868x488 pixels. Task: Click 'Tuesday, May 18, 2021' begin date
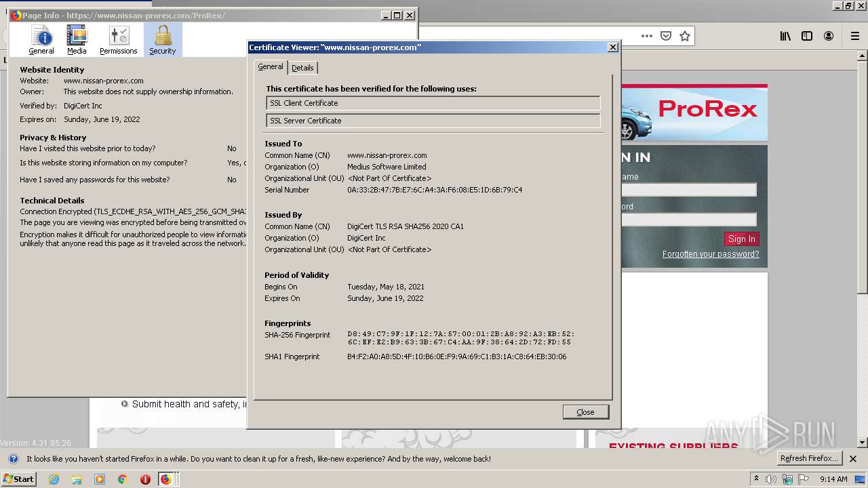[386, 287]
